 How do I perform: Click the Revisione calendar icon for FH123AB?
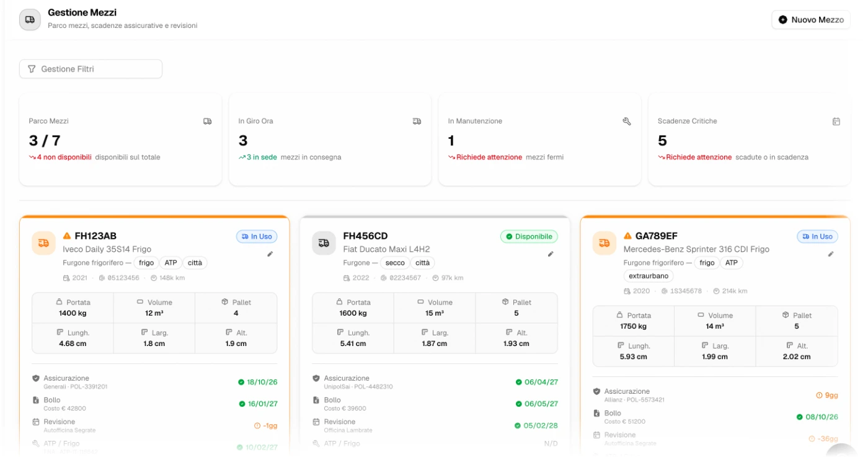tap(36, 422)
